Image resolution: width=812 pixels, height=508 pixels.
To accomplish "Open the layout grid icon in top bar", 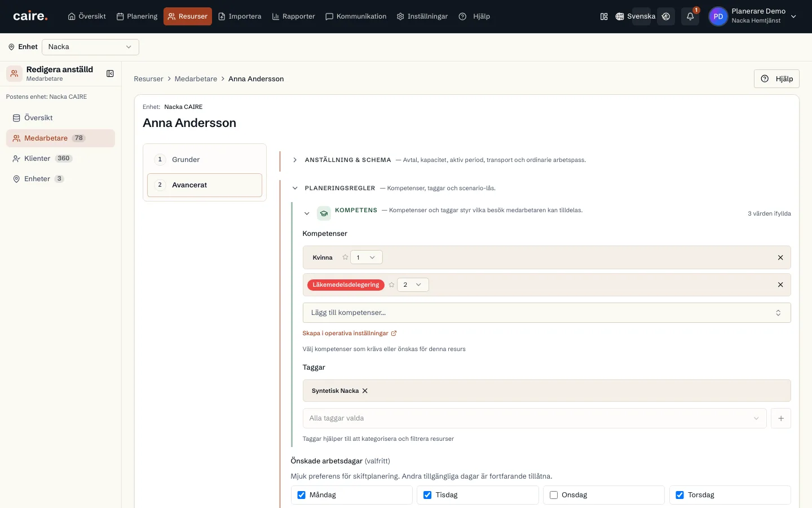I will (604, 16).
